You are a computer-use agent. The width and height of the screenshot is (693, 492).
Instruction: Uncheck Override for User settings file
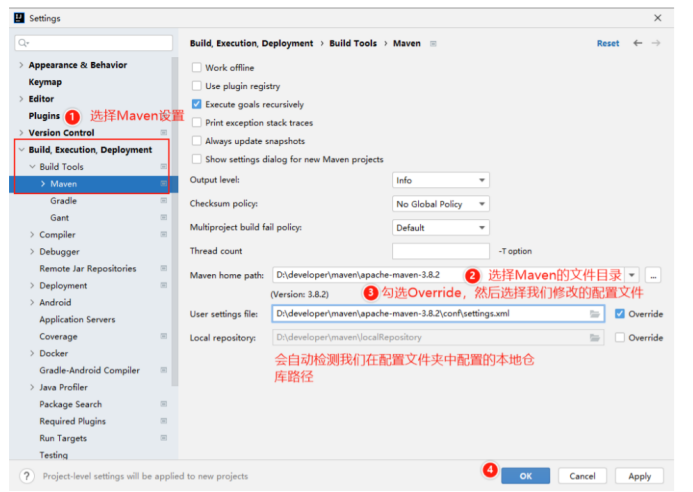(620, 314)
